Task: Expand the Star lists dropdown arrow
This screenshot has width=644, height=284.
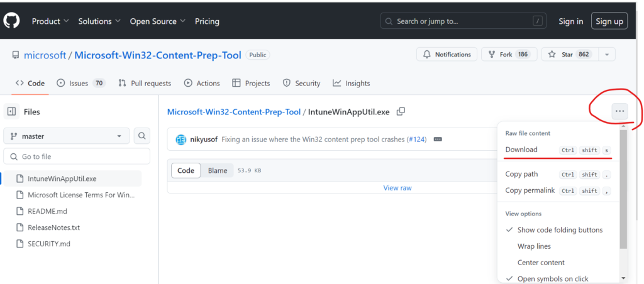Action: pyautogui.click(x=607, y=55)
